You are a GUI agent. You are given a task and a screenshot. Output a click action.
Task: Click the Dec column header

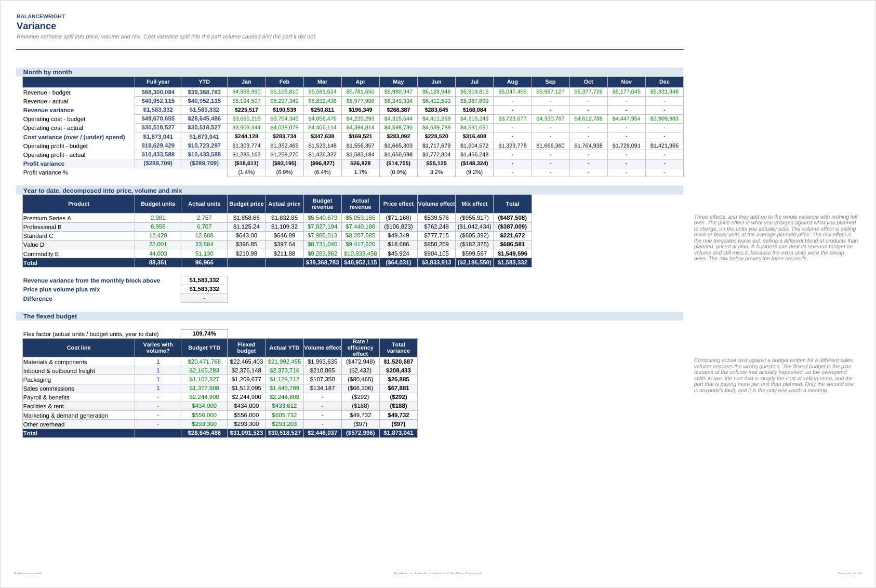click(665, 82)
